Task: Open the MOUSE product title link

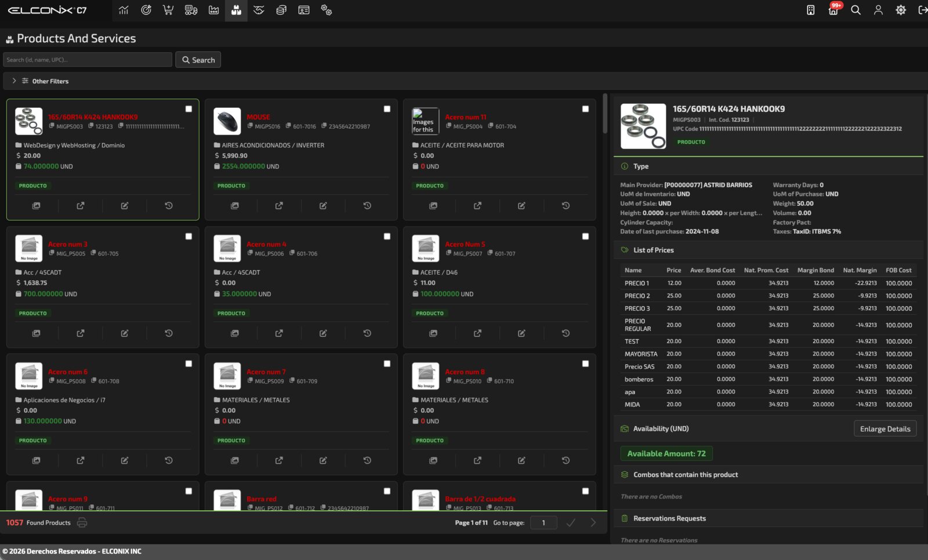Action: pos(258,117)
